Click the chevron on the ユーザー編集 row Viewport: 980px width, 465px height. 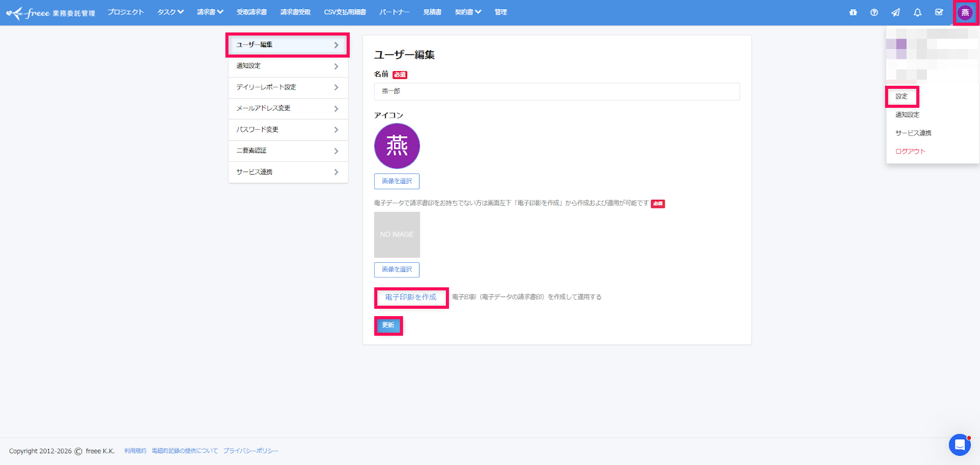(336, 45)
